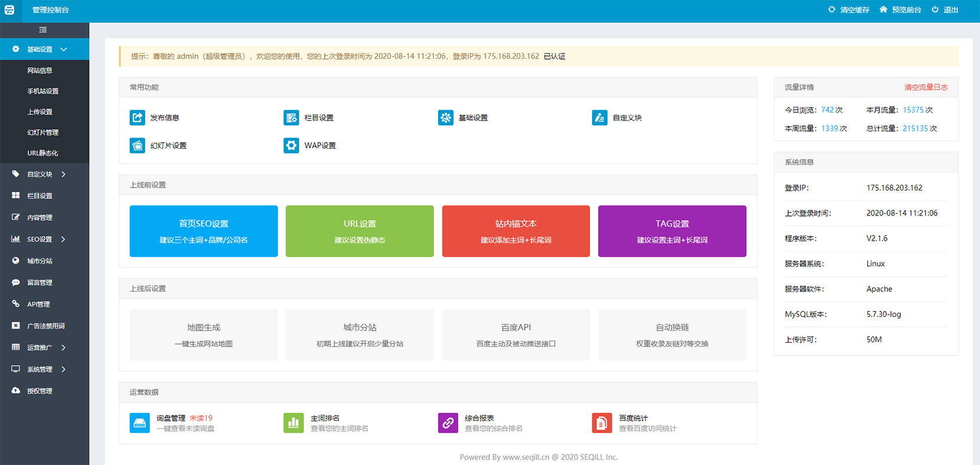Open the 自动换链 card
Screen dimensions: 980x465
pyautogui.click(x=672, y=335)
